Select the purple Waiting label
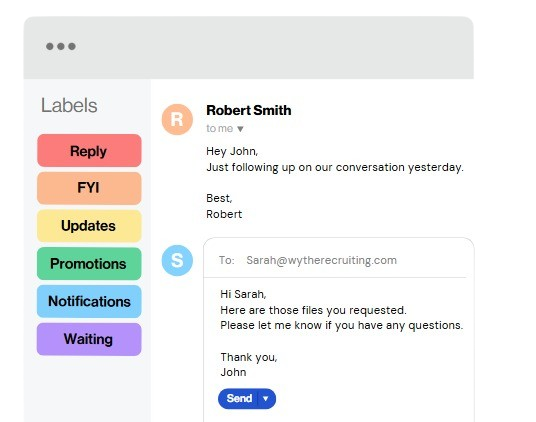Viewport: 536px width, 422px height. [89, 339]
